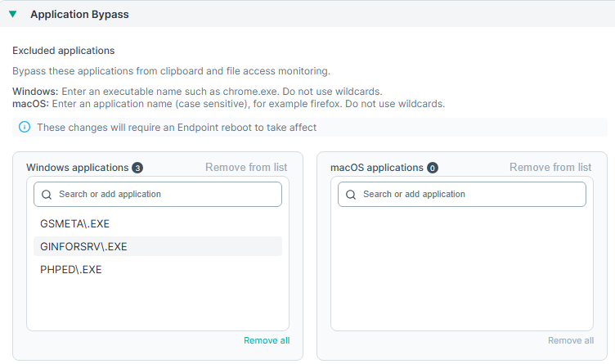Click the Windows applications panel label
This screenshot has width=615, height=364.
point(77,168)
